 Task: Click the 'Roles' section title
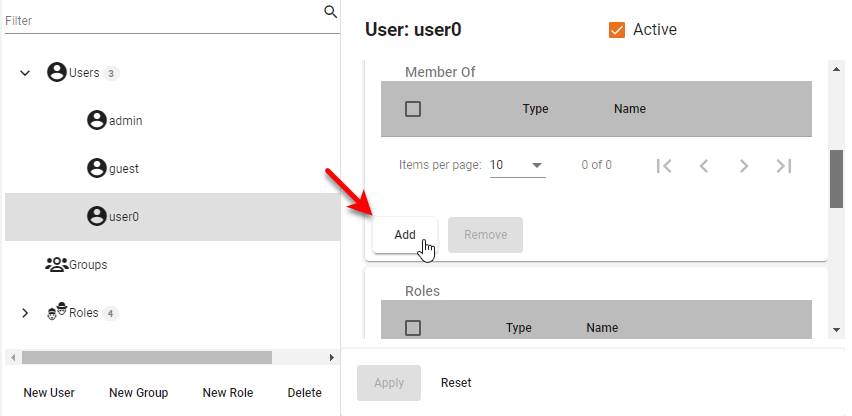(422, 291)
